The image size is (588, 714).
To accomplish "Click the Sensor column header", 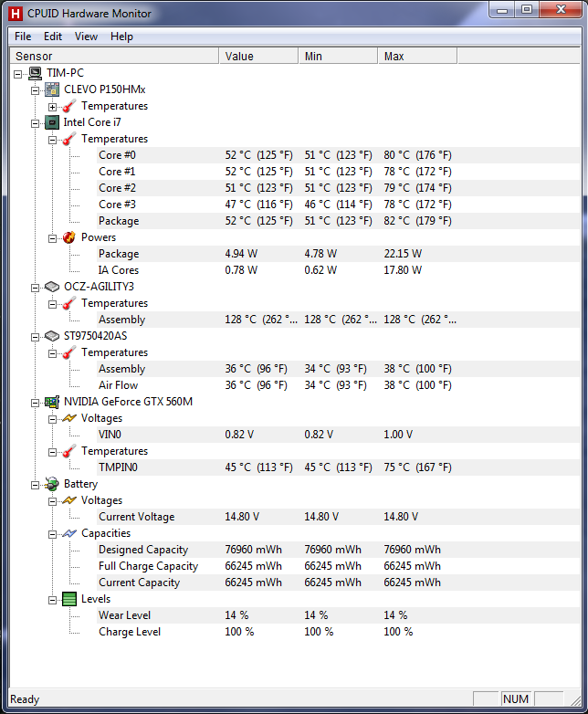I will tap(114, 56).
